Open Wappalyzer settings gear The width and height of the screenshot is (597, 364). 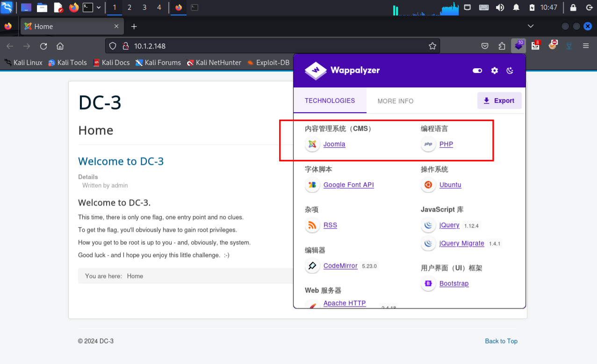coord(495,71)
